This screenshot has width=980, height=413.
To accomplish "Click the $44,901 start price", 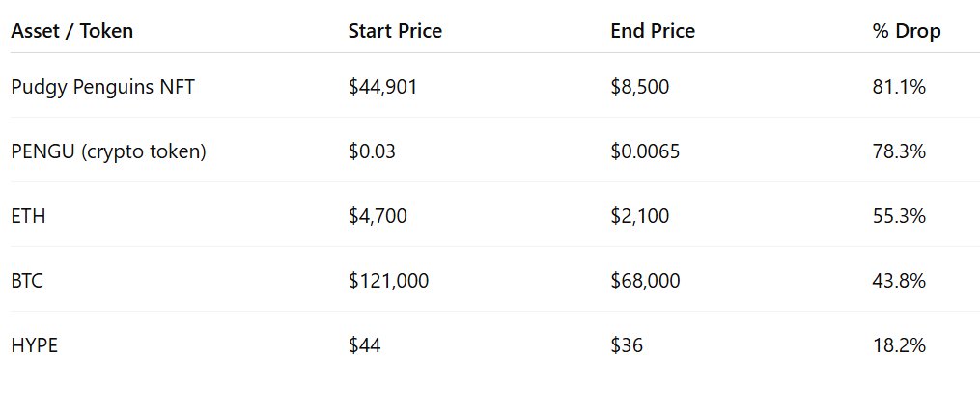I will tap(383, 87).
